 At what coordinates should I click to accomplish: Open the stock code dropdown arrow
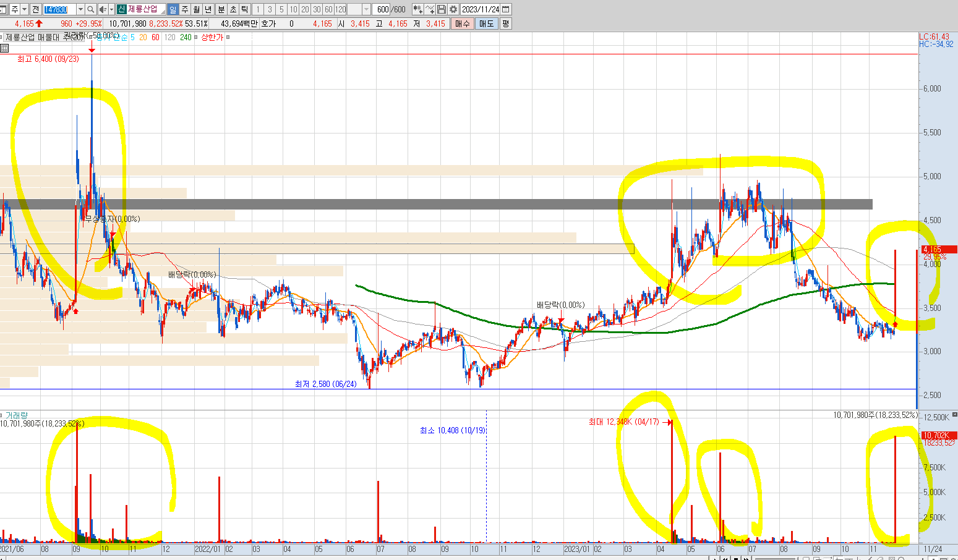[x=80, y=9]
